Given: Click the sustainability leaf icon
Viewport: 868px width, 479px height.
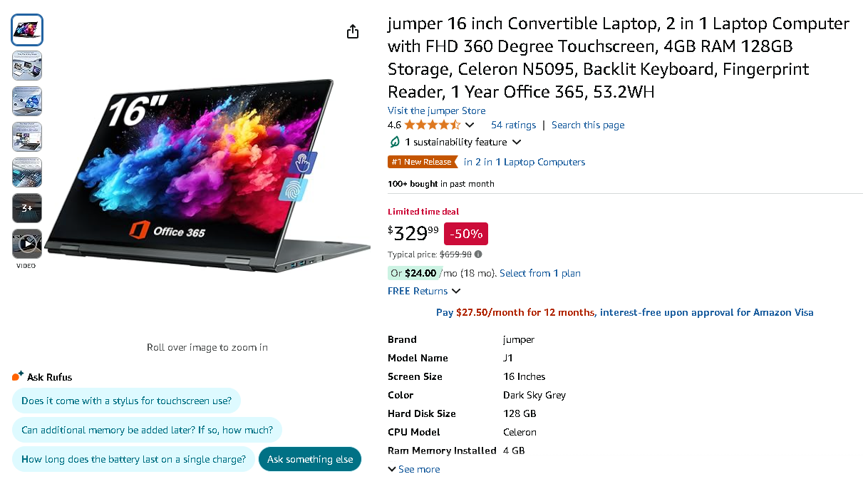Looking at the screenshot, I should click(x=393, y=142).
